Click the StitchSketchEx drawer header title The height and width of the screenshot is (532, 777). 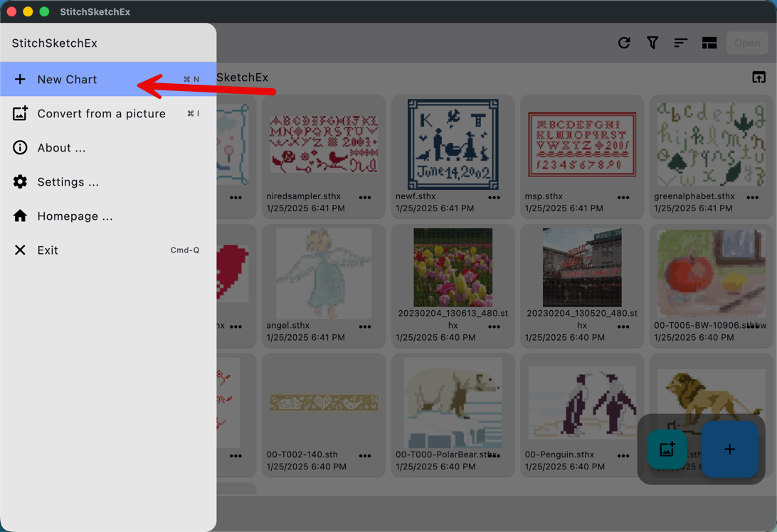point(55,43)
